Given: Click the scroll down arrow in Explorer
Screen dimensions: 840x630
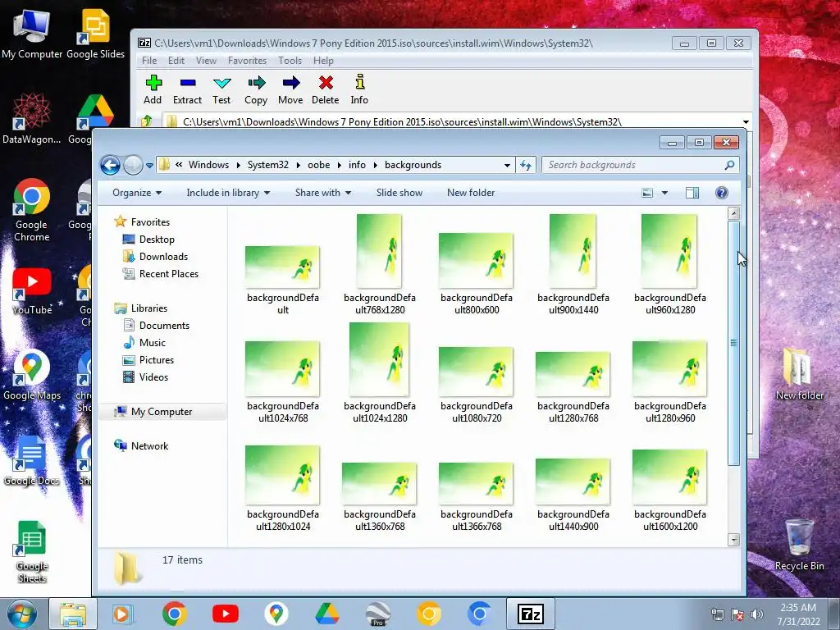Looking at the screenshot, I should (734, 540).
